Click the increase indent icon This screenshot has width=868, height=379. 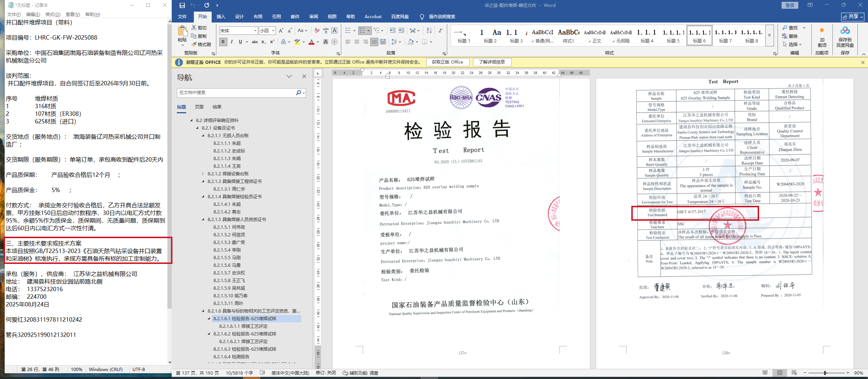(x=401, y=30)
